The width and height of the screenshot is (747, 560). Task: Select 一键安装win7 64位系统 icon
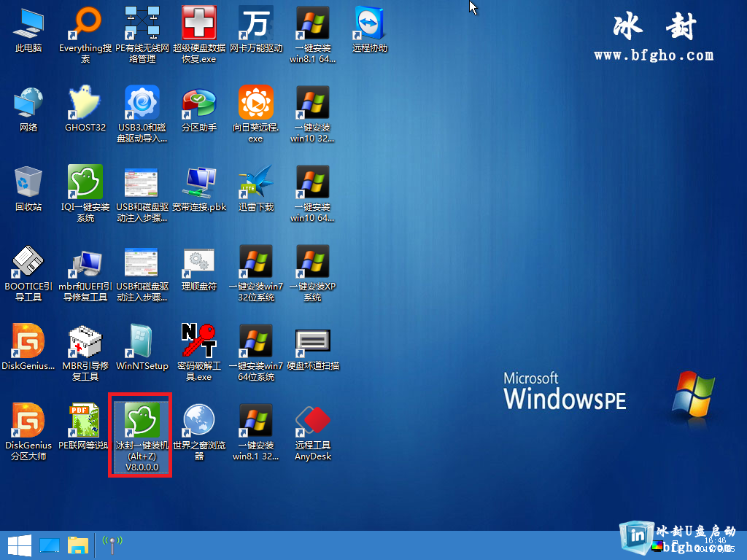pyautogui.click(x=256, y=352)
